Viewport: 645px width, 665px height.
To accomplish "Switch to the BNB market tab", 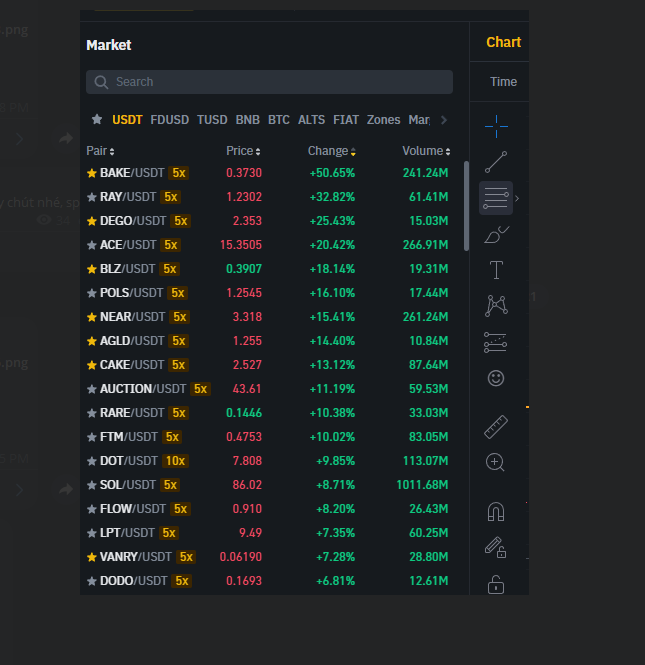I will [248, 120].
